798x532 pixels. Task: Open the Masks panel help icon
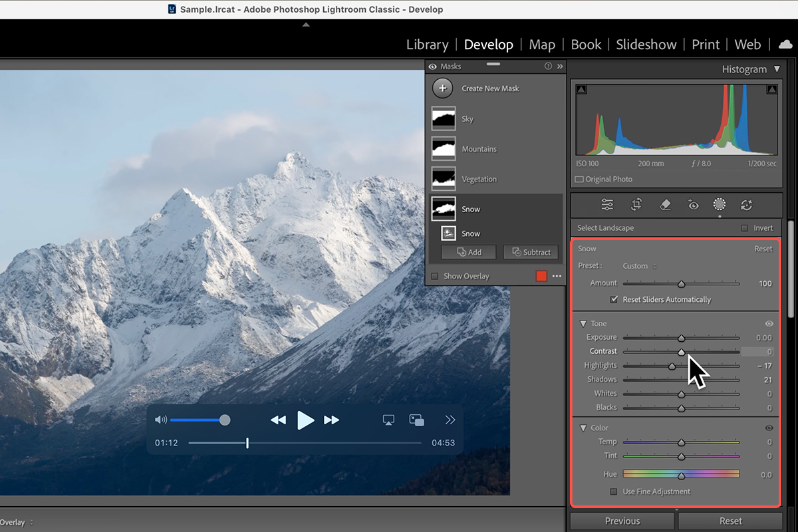click(x=548, y=66)
